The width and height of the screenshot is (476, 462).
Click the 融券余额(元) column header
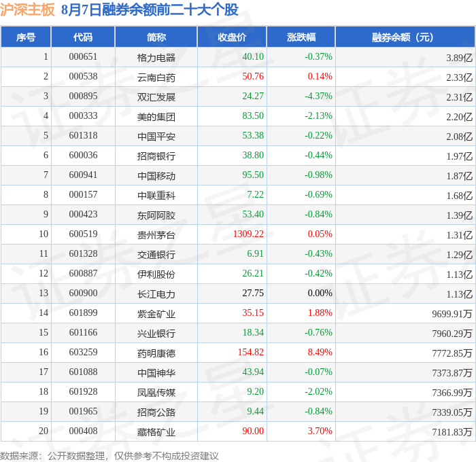pos(405,37)
